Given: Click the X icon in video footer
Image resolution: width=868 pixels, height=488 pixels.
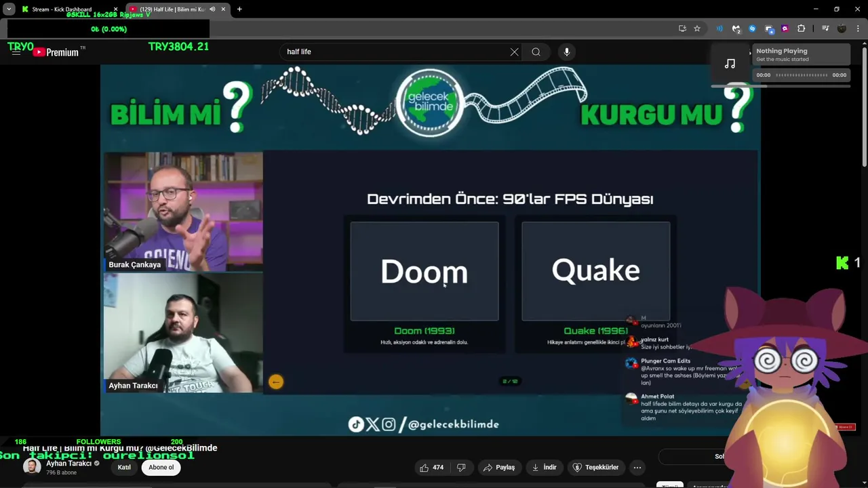Looking at the screenshot, I should [x=373, y=424].
